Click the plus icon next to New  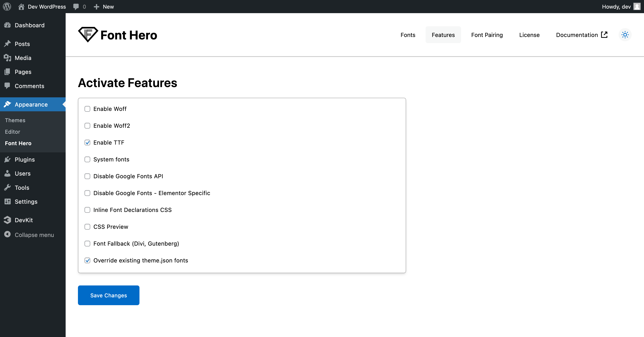pos(96,7)
